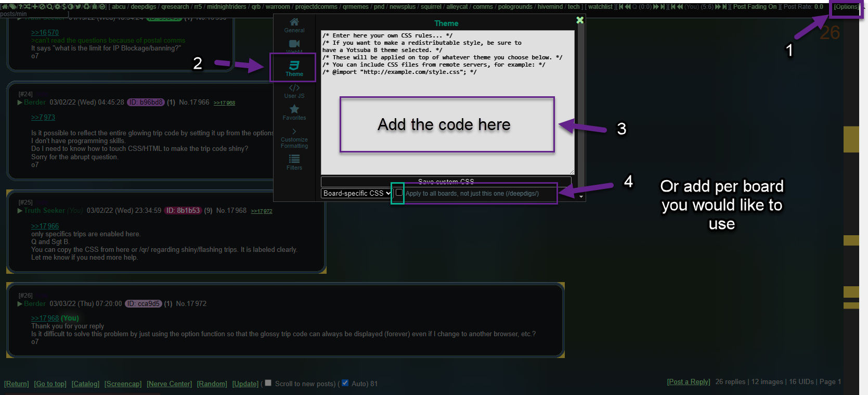Screen dimensions: 868x395
Task: Uncheck the Auto update checkbox
Action: 345,383
